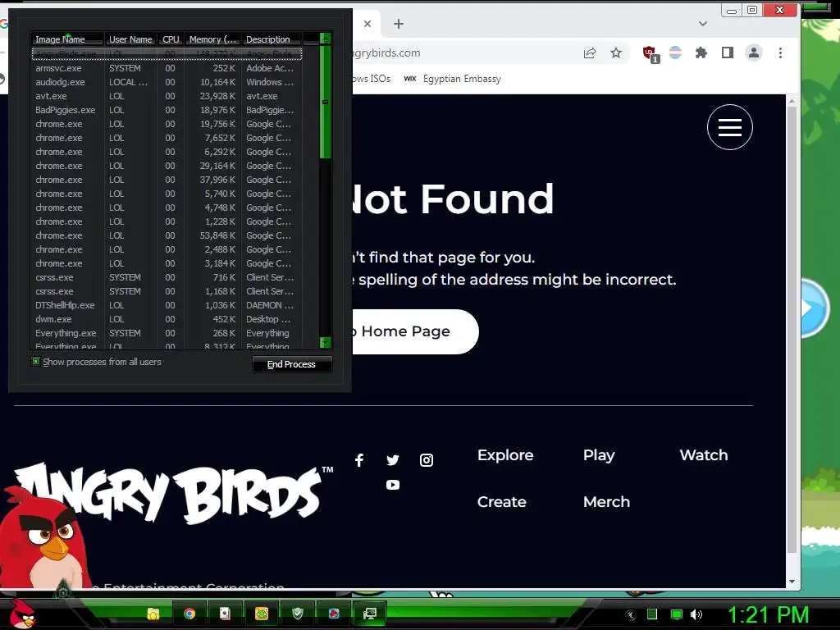Open the Watch footer link

click(703, 455)
